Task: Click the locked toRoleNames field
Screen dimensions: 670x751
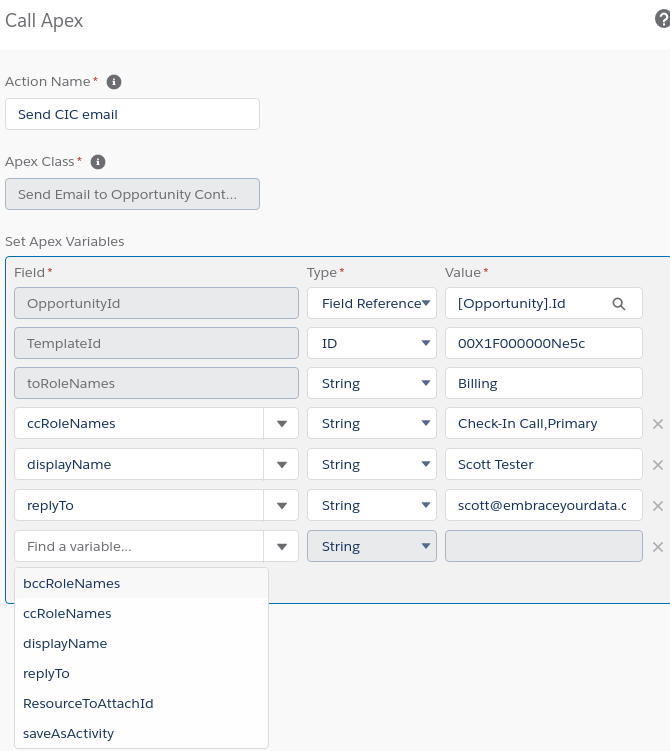Action: point(156,383)
